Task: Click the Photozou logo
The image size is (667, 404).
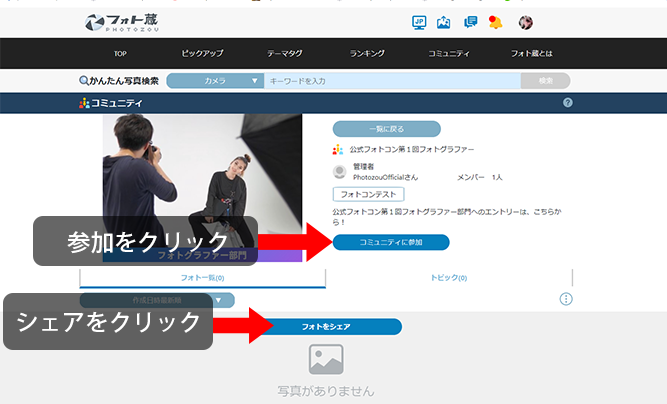Action: [122, 23]
